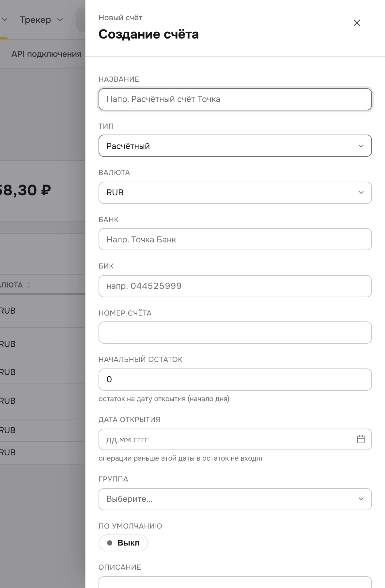Select the Номер счёта input

[235, 333]
